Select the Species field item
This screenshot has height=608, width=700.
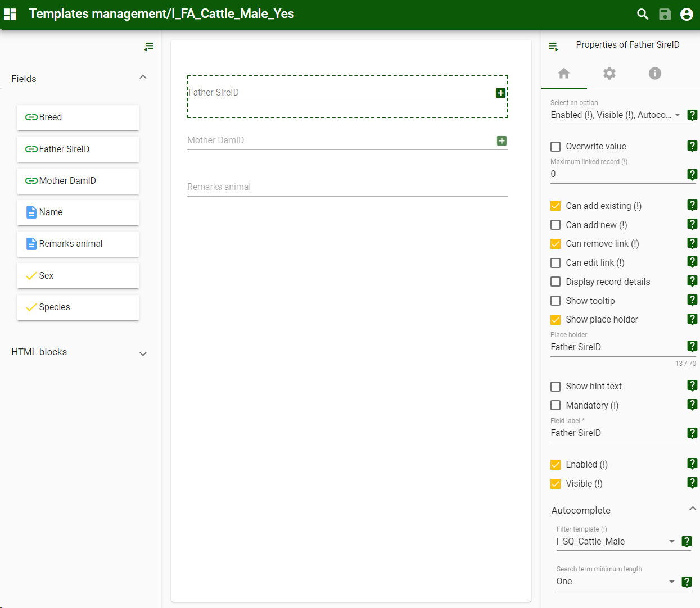click(x=78, y=307)
